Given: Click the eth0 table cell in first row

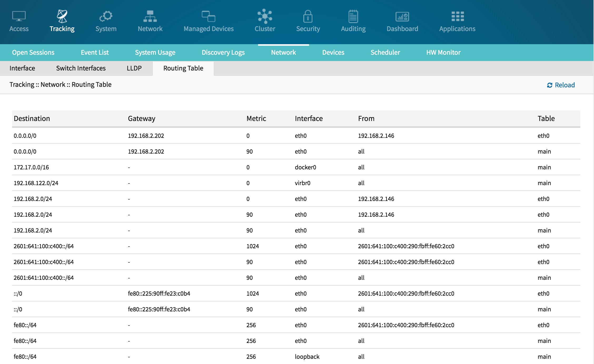Looking at the screenshot, I should point(543,136).
